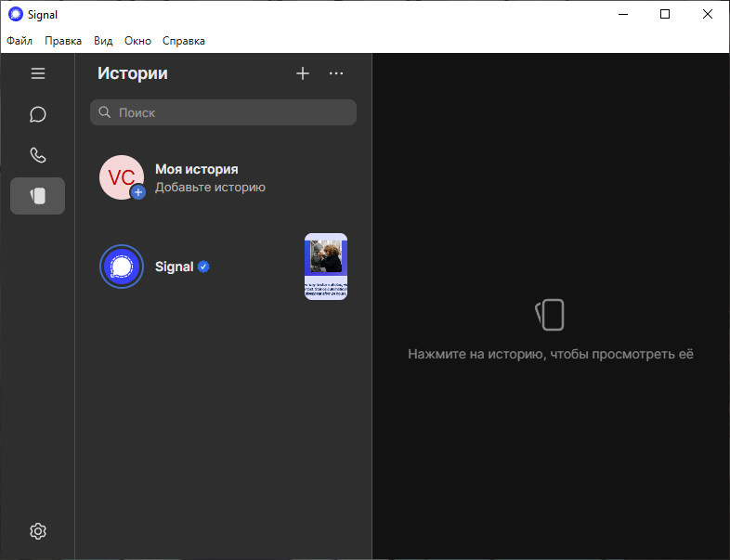730x560 pixels.
Task: Maximize the Signal window
Action: coord(665,15)
